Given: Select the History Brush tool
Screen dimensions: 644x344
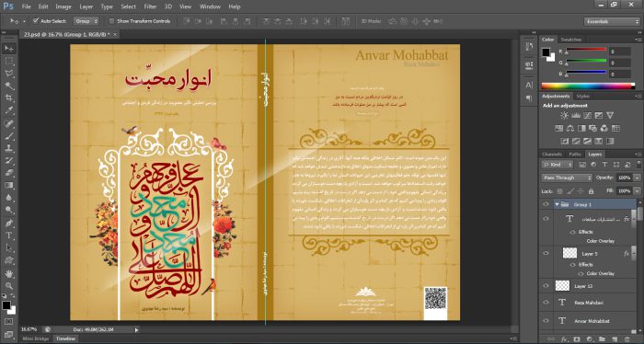Looking at the screenshot, I should coord(8,161).
